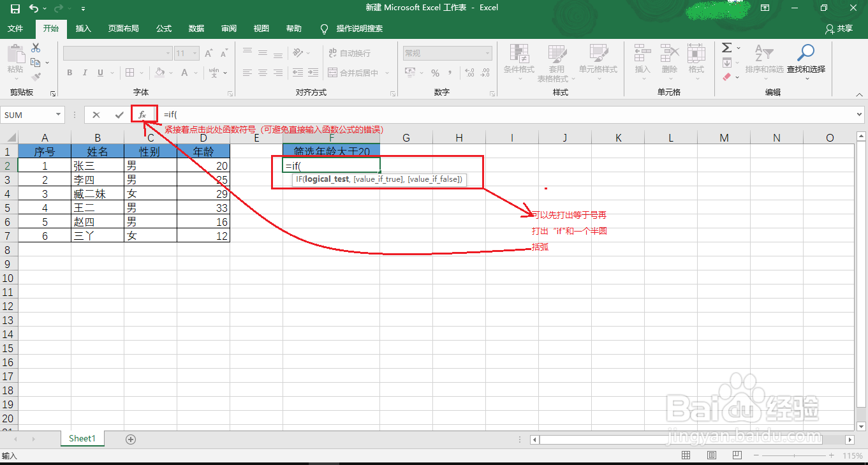This screenshot has height=465, width=868.
Task: Click 自动换行 wrap text button
Action: [x=349, y=53]
